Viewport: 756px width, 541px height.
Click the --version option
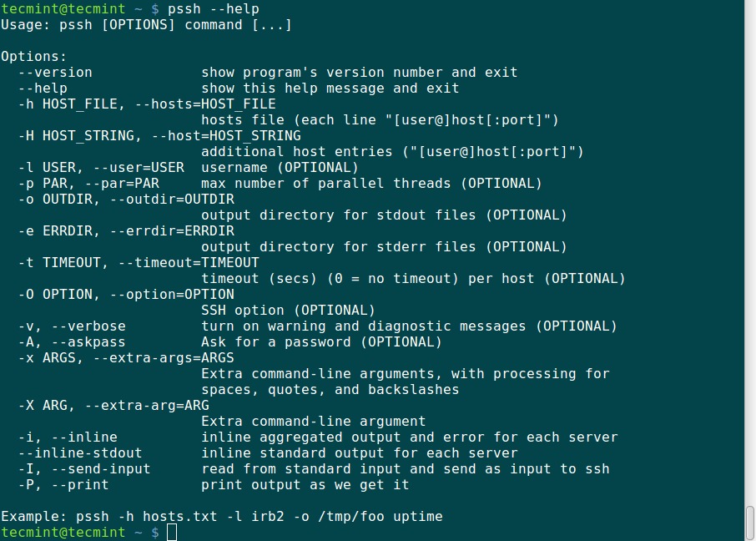click(x=54, y=73)
